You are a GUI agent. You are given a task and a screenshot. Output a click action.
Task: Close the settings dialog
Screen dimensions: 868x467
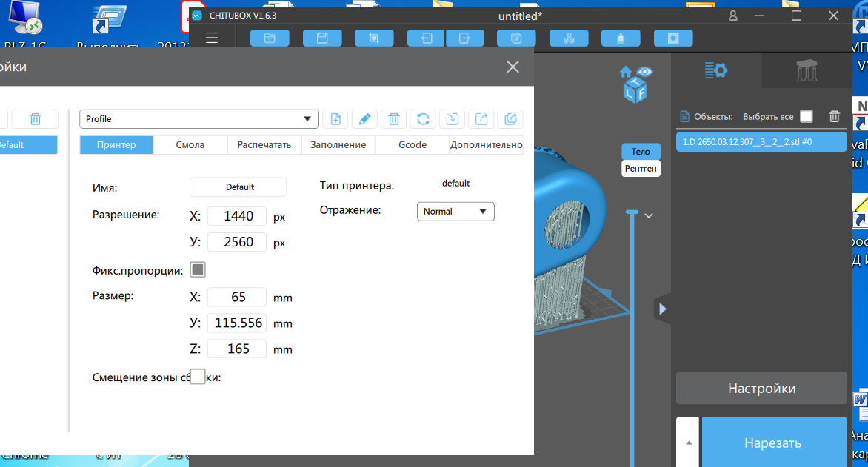pyautogui.click(x=513, y=67)
